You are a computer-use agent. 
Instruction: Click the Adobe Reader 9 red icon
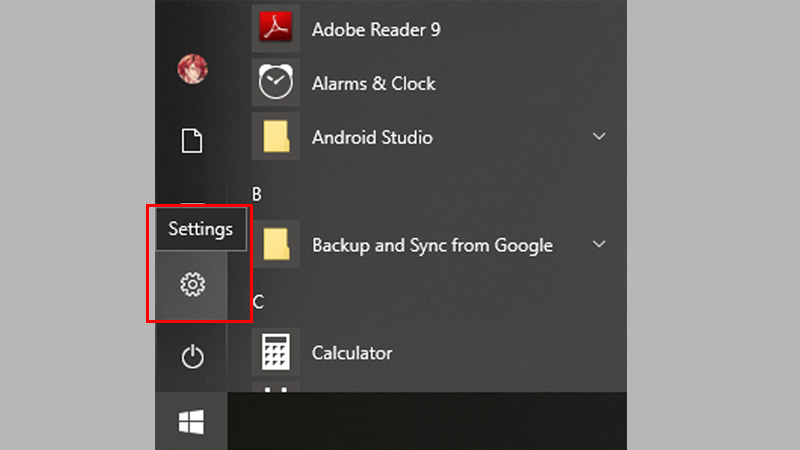(276, 28)
